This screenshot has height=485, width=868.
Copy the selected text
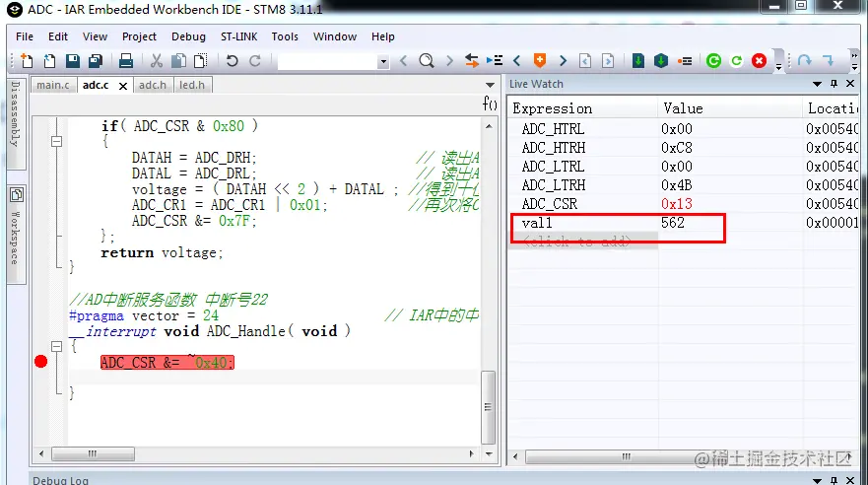(x=178, y=60)
